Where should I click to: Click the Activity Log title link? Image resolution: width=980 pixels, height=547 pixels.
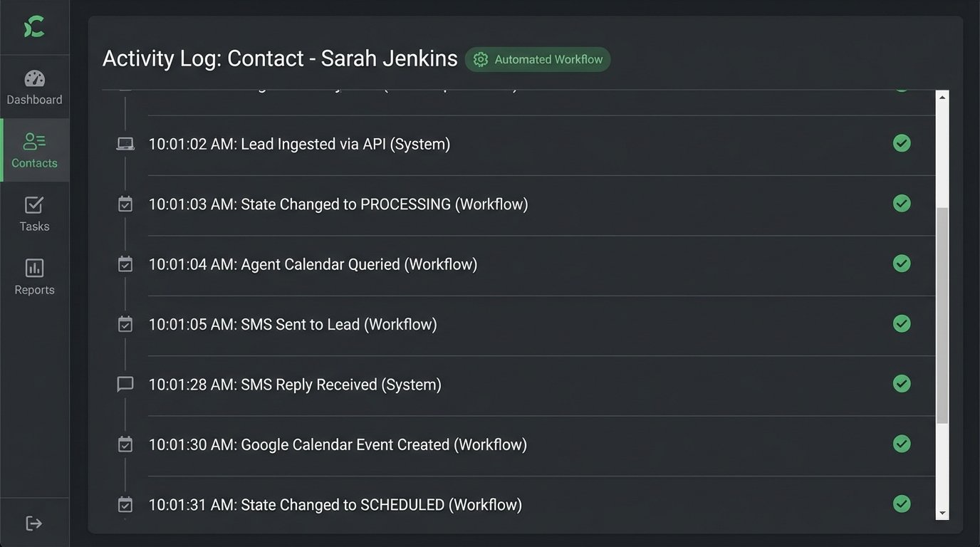coord(280,58)
